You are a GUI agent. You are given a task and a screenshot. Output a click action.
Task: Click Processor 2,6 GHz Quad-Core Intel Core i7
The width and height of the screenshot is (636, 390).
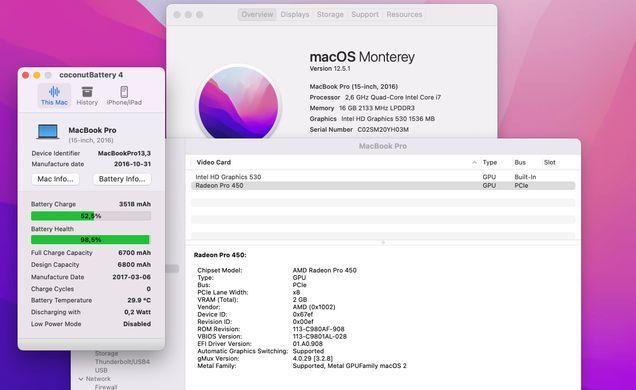tap(375, 97)
